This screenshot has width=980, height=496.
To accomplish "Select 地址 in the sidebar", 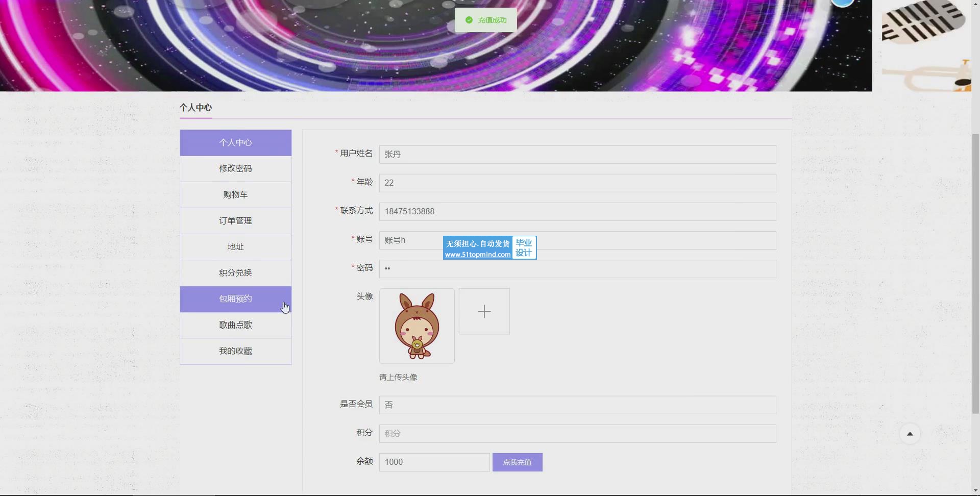I will [235, 247].
